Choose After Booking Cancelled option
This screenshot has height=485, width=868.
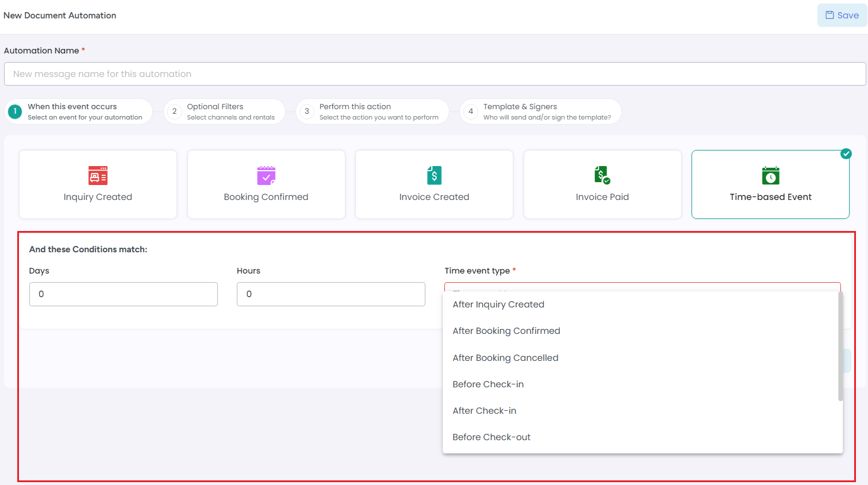pos(640,358)
